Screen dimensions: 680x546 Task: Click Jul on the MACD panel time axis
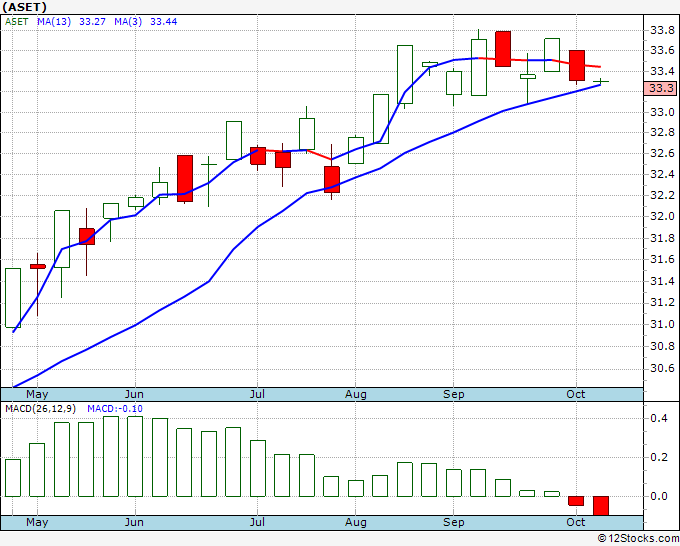[257, 522]
